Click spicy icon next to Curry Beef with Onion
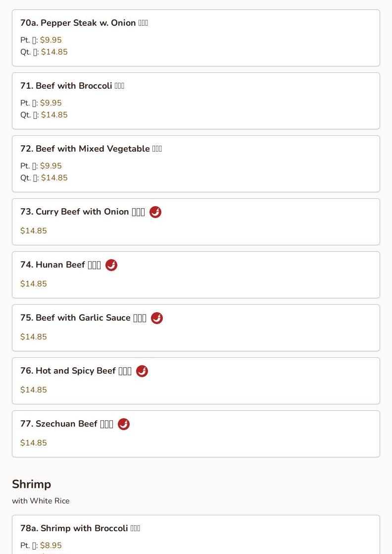The height and width of the screenshot is (554, 392). [x=155, y=212]
